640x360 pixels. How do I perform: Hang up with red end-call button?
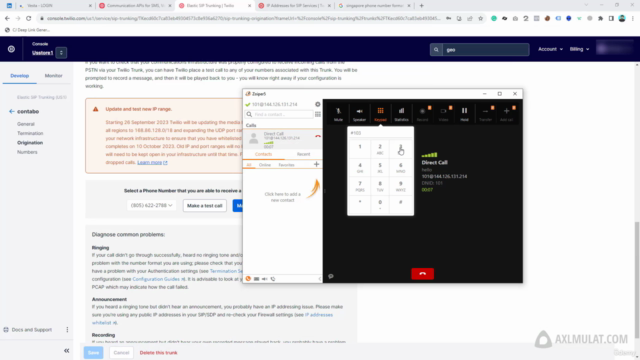[422, 273]
